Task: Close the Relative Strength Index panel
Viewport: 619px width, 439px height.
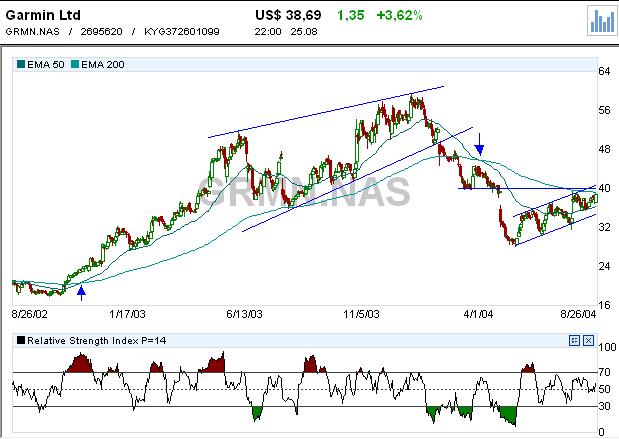Action: 588,340
